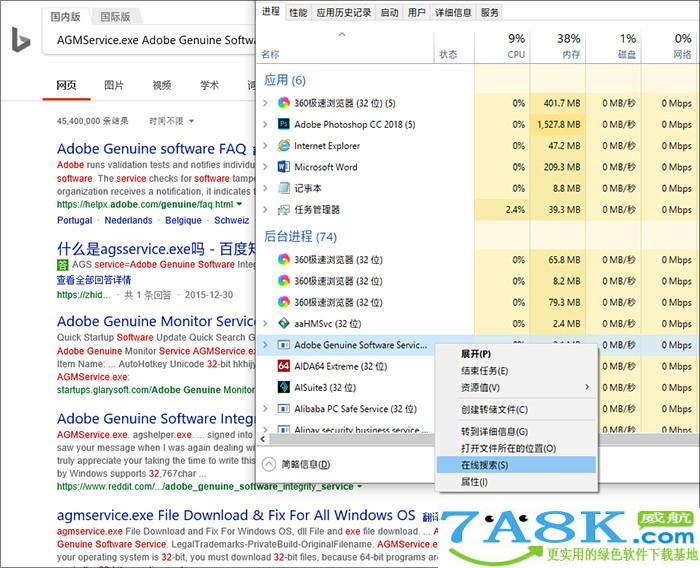Open dropdown next to helpx.adobe.com URL
This screenshot has width=700, height=568.
(240, 205)
